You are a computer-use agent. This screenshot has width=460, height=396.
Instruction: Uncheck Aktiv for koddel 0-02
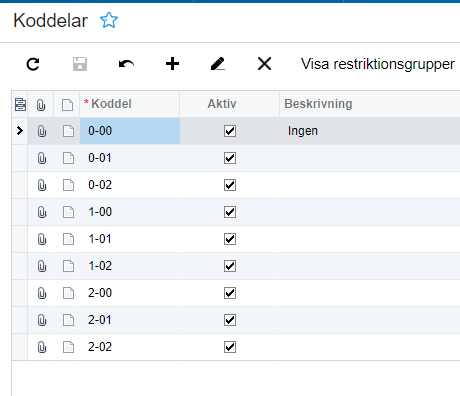[x=230, y=185]
